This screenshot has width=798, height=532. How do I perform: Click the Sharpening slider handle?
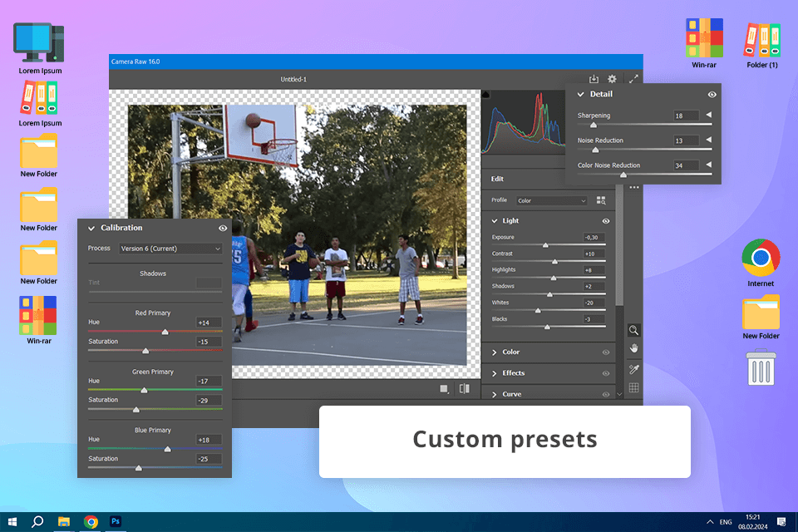593,125
